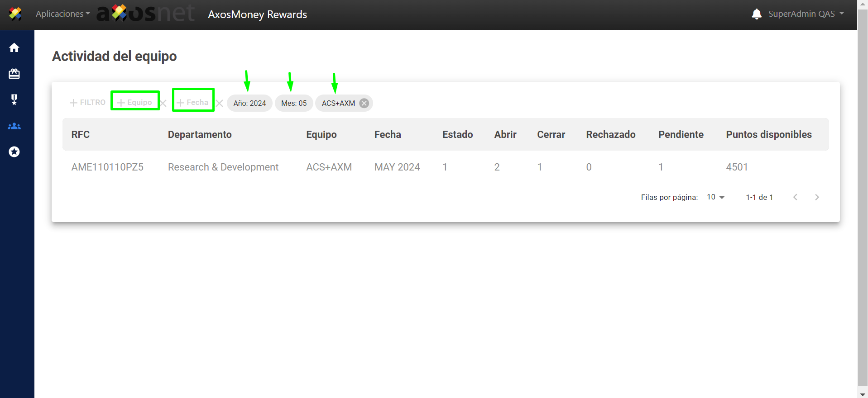Go to next table page
This screenshot has width=868, height=398.
[x=817, y=197]
